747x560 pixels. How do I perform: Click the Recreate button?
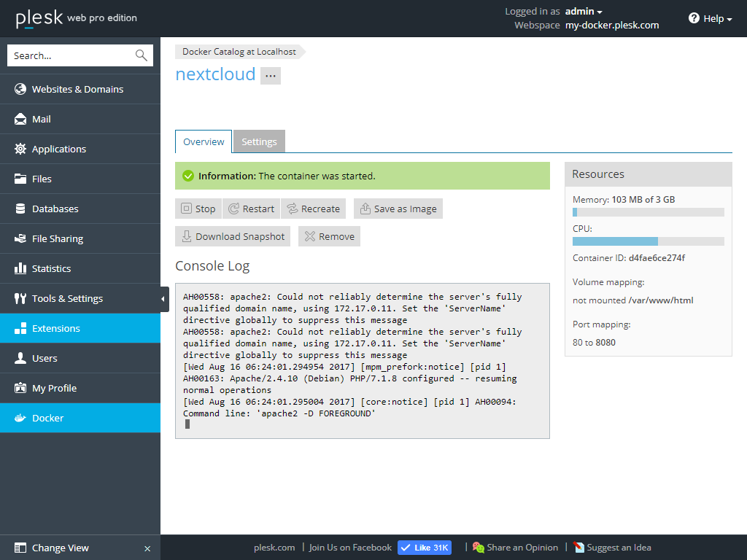(314, 209)
